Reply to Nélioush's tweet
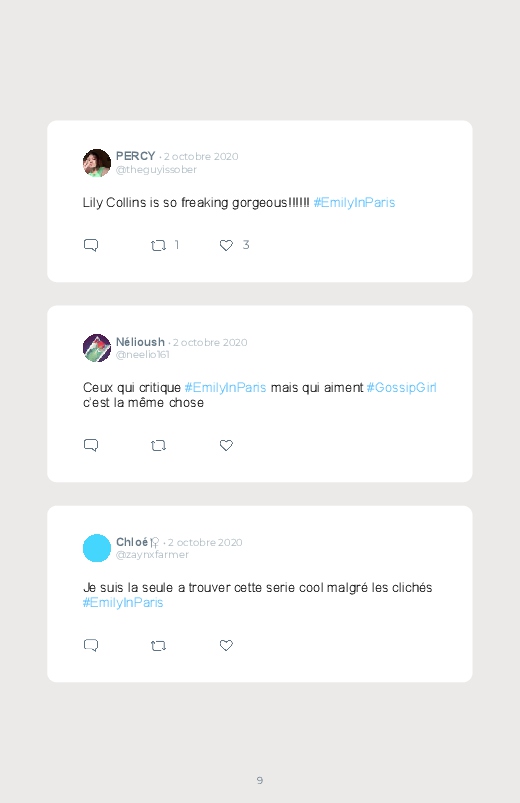Viewport: 520px width, 803px height. pyautogui.click(x=91, y=445)
